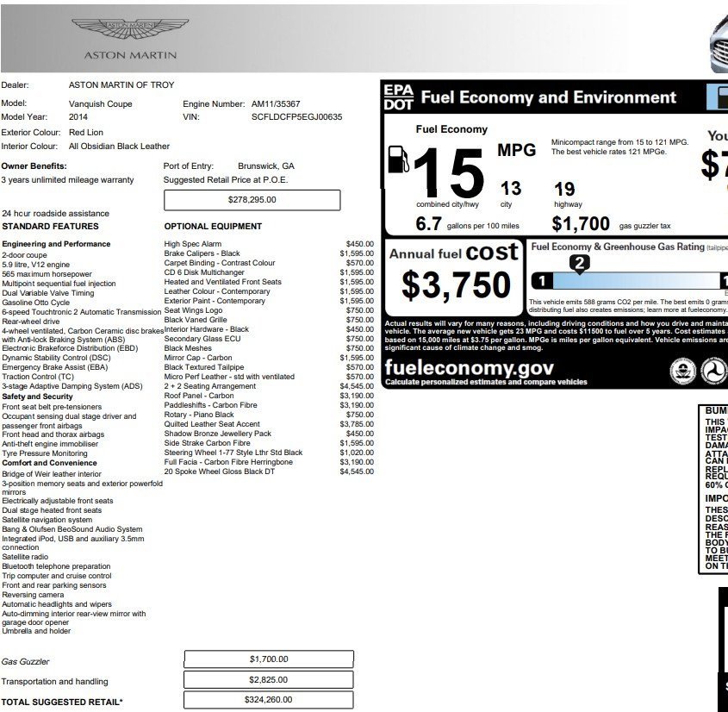
Task: Click the Gas Guzzler $1,700.00 field
Action: point(269,659)
